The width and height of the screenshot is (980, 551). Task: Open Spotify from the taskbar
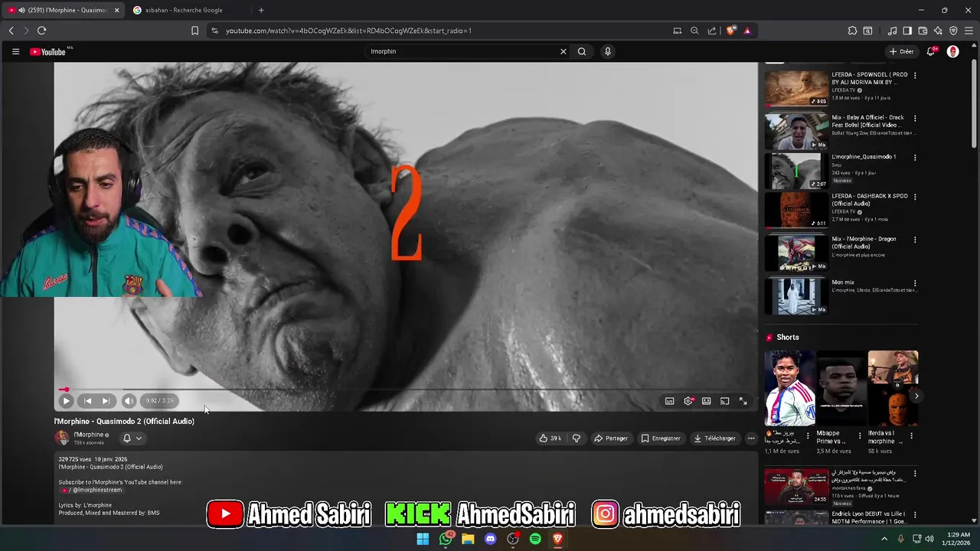535,539
